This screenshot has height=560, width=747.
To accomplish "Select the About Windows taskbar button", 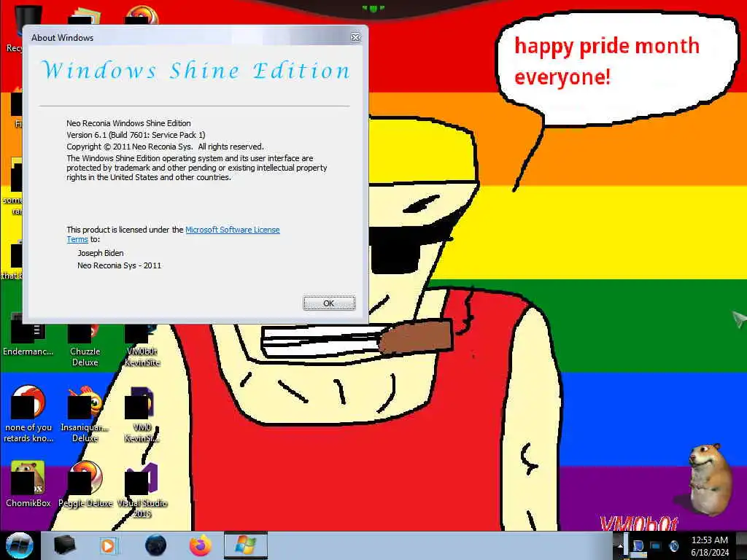I will tap(245, 545).
